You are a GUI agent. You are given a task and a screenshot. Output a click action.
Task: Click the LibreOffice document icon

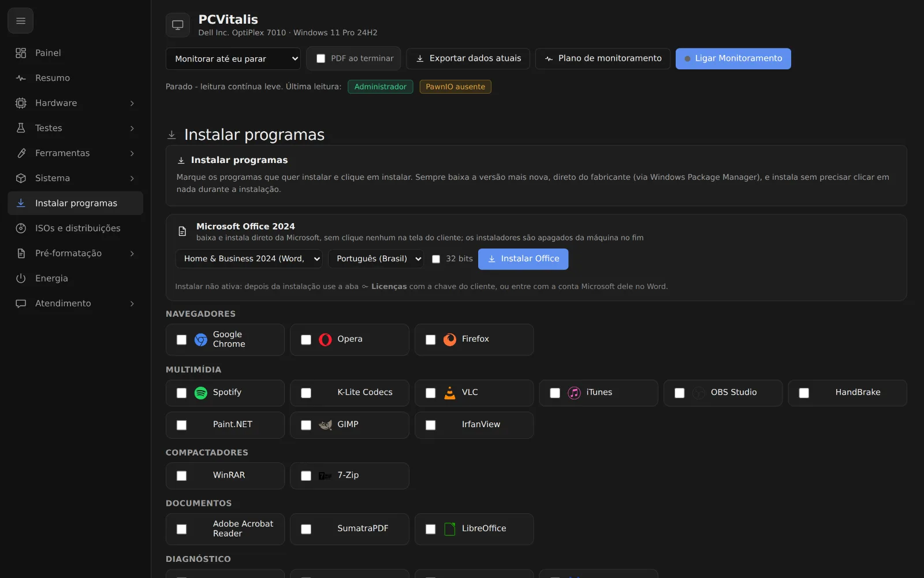450,529
